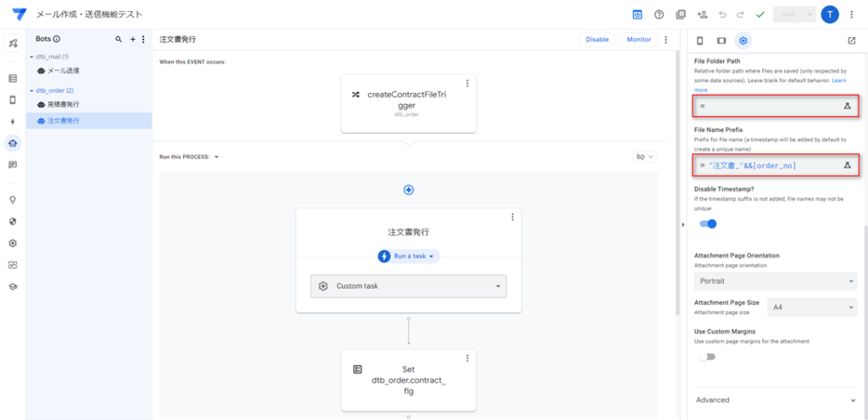Click the File Folder Path input field
868x420 pixels.
[776, 106]
